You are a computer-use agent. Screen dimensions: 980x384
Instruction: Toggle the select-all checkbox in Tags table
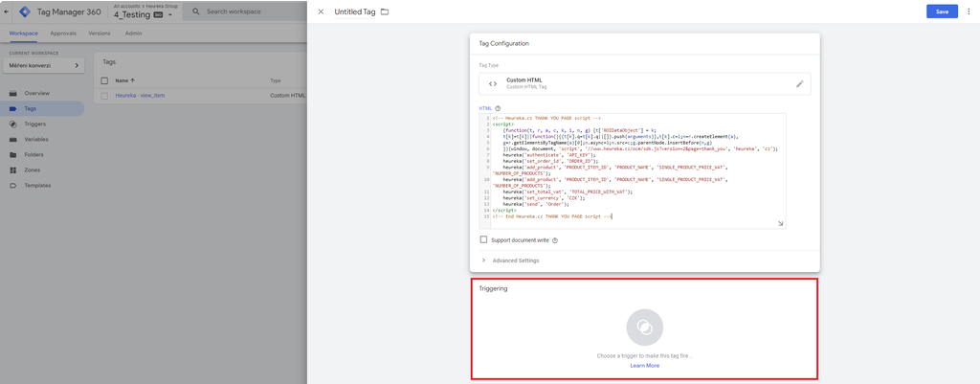pos(104,80)
